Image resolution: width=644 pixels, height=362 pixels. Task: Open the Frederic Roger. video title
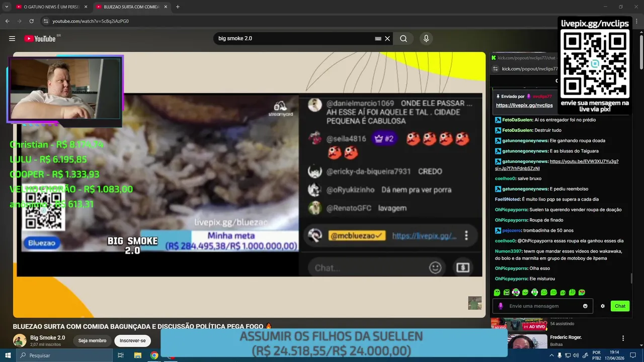point(566,337)
